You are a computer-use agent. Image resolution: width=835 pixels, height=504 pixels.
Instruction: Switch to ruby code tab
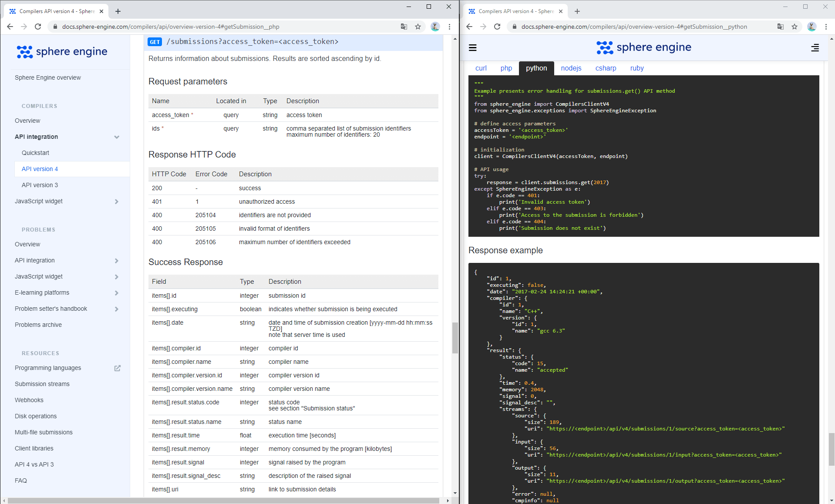(636, 68)
